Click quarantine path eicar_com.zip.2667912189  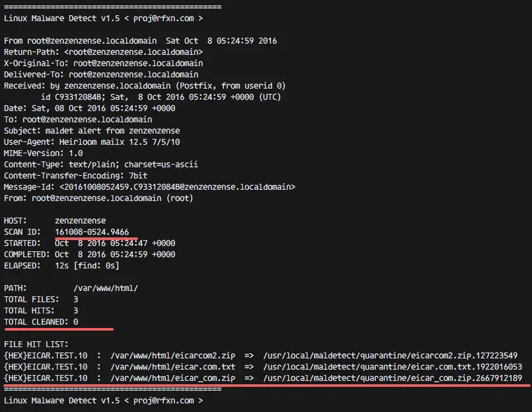coord(393,378)
